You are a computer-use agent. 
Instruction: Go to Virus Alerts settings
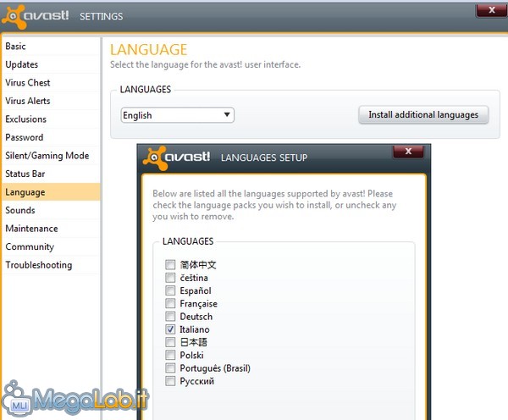pos(51,101)
